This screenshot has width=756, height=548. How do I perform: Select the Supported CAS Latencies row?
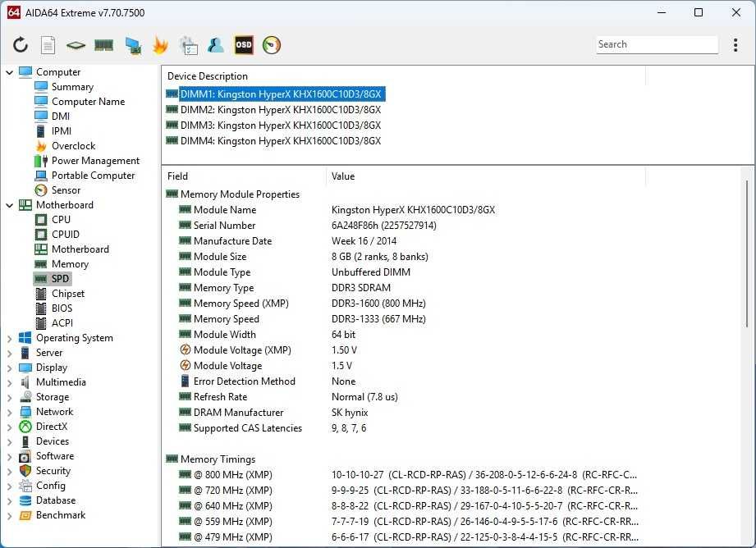pyautogui.click(x=403, y=428)
